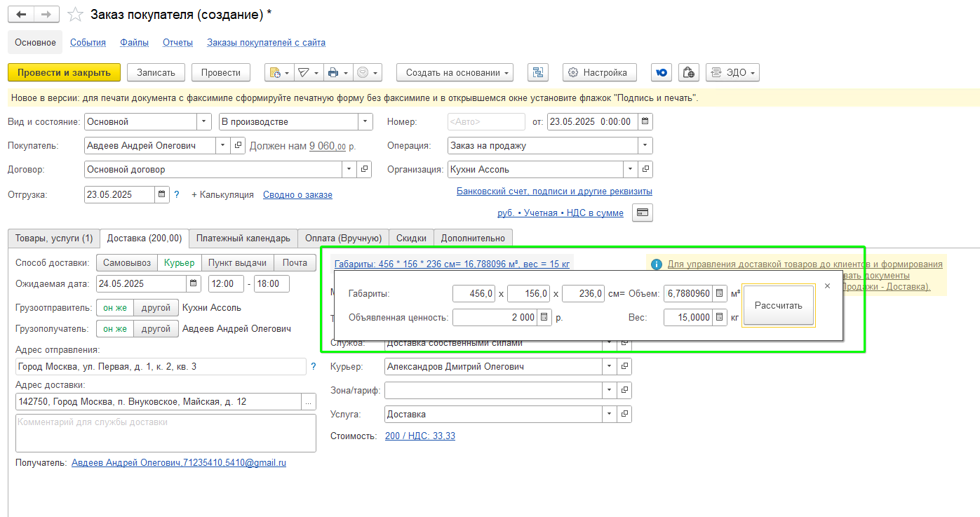This screenshot has height=517, width=980.
Task: Click the favorite star icon by the title
Action: pos(75,15)
